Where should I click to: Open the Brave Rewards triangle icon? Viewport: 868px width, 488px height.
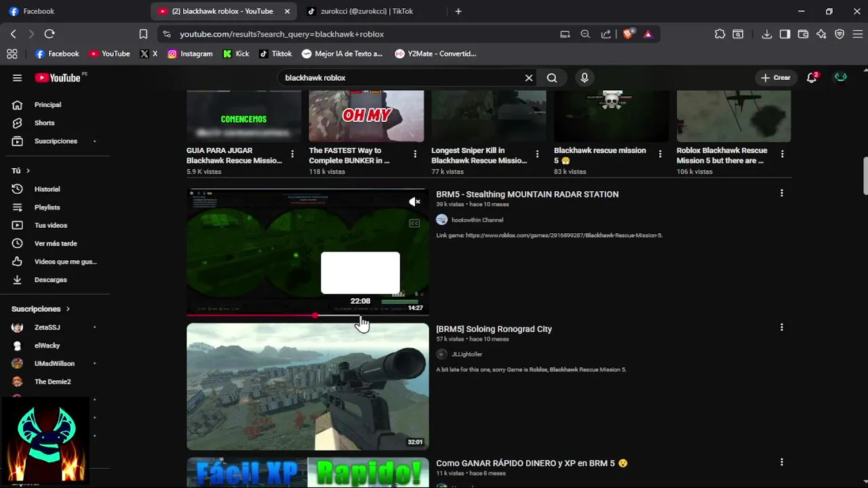click(x=648, y=34)
